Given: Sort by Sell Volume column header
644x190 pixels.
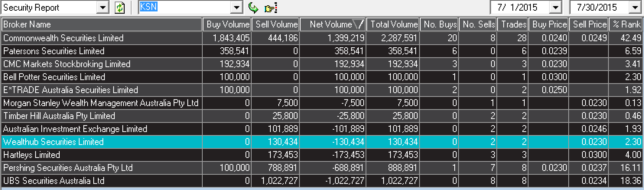Looking at the screenshot, I should click(276, 24).
